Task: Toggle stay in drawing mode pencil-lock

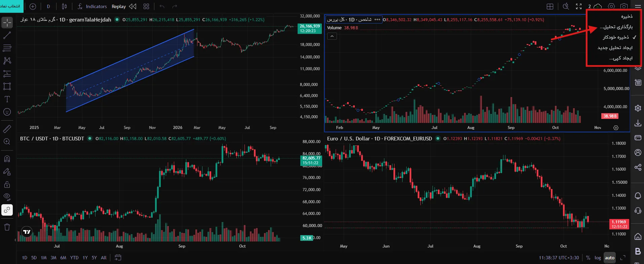Action: pos(7,172)
